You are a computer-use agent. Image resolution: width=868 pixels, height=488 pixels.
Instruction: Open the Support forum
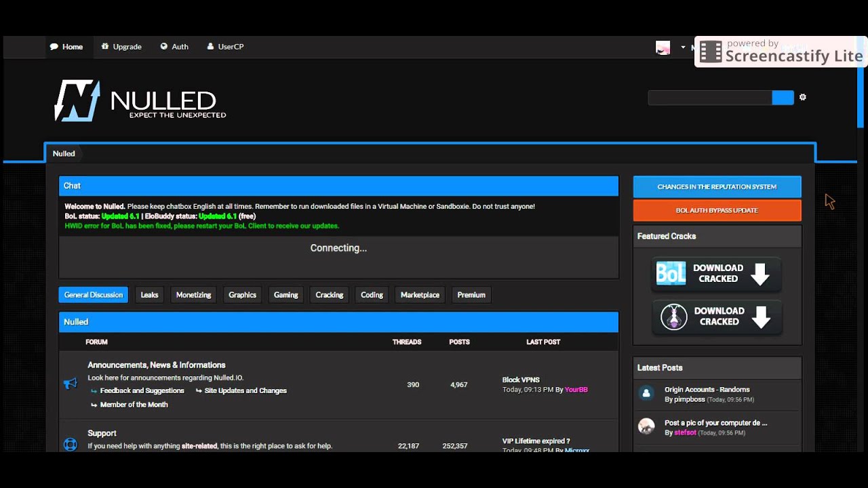click(x=102, y=433)
